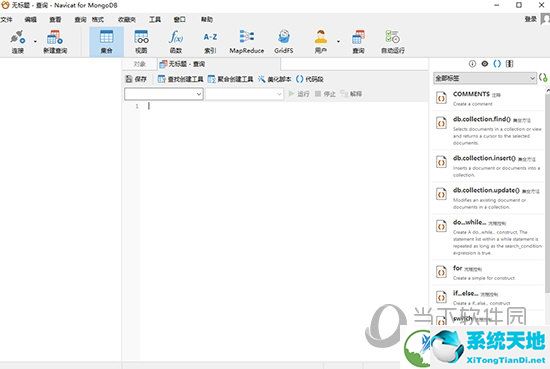Open the 文件 menu
Screen dimensions: 550x369
tap(6, 19)
